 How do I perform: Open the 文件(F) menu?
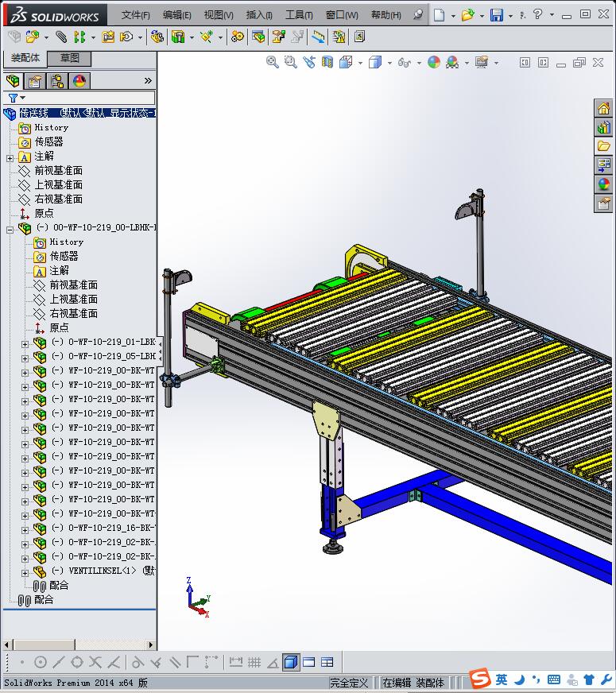click(x=136, y=15)
